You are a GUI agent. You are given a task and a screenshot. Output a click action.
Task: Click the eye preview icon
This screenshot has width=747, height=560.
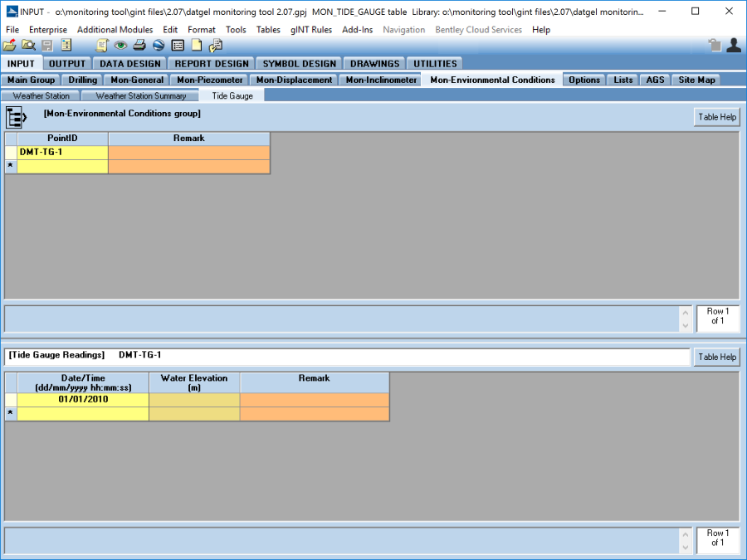tap(121, 46)
